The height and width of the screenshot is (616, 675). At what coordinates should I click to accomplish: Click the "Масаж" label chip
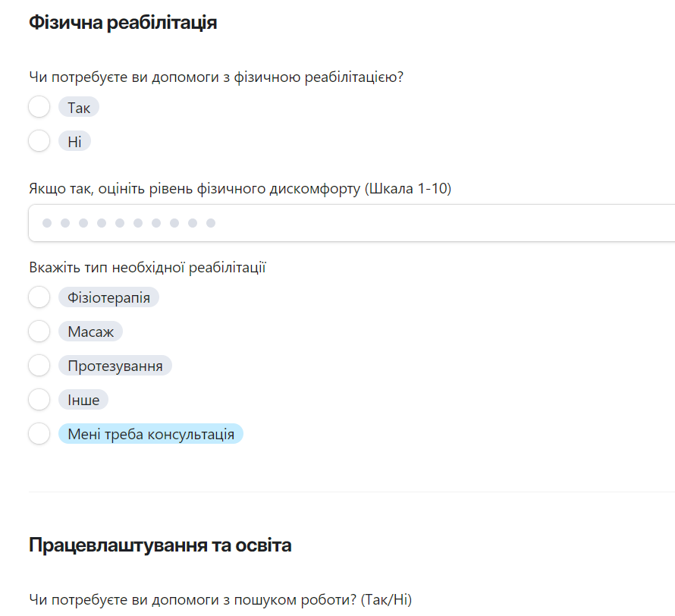tap(91, 331)
